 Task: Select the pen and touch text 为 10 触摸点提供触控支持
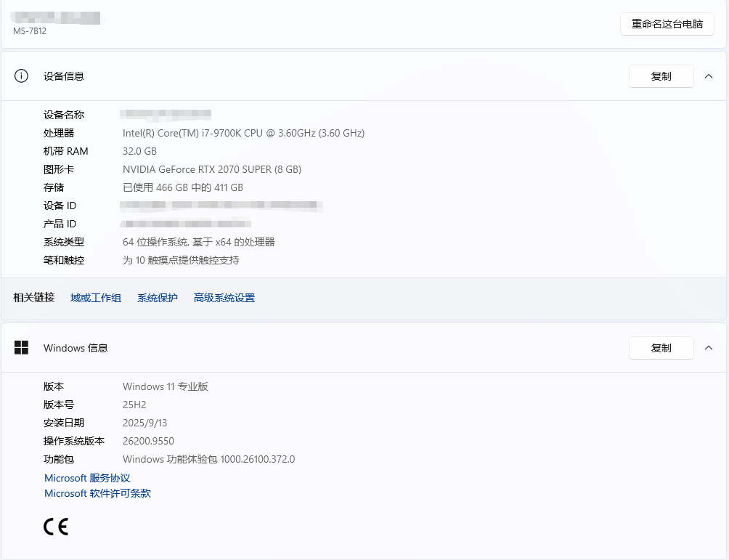pos(181,260)
